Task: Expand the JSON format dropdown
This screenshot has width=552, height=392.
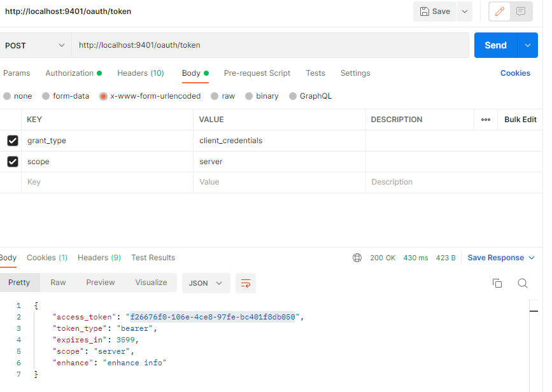Action: pos(206,283)
